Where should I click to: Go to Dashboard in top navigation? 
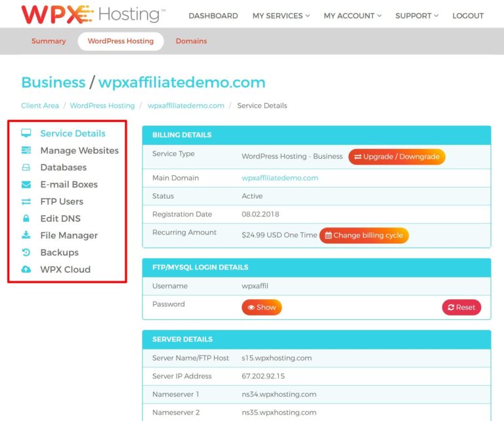pos(213,16)
